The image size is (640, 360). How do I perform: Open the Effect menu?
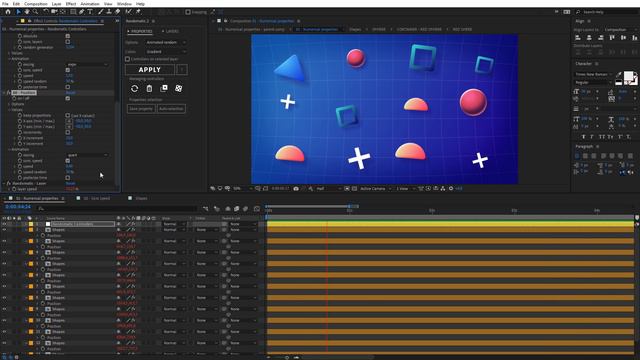click(71, 4)
